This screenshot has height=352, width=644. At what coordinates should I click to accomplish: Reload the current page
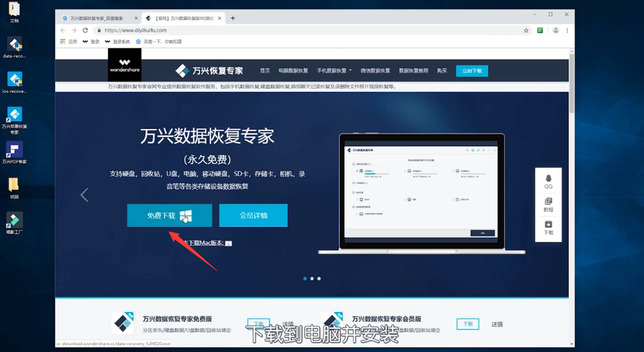[85, 30]
